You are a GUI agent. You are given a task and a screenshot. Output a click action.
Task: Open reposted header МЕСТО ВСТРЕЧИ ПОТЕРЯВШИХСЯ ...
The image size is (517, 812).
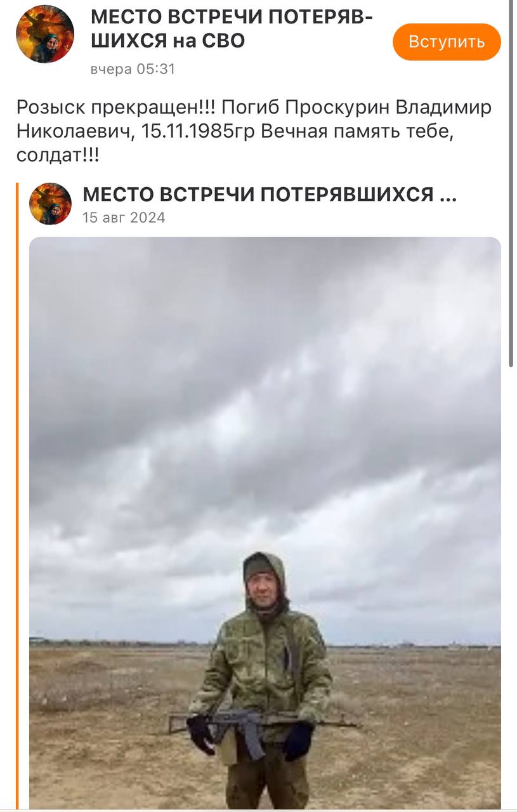coord(270,195)
